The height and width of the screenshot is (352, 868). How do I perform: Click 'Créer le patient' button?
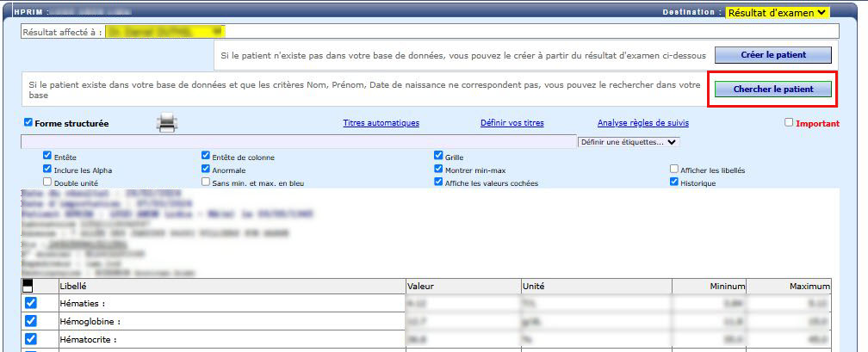pos(772,55)
